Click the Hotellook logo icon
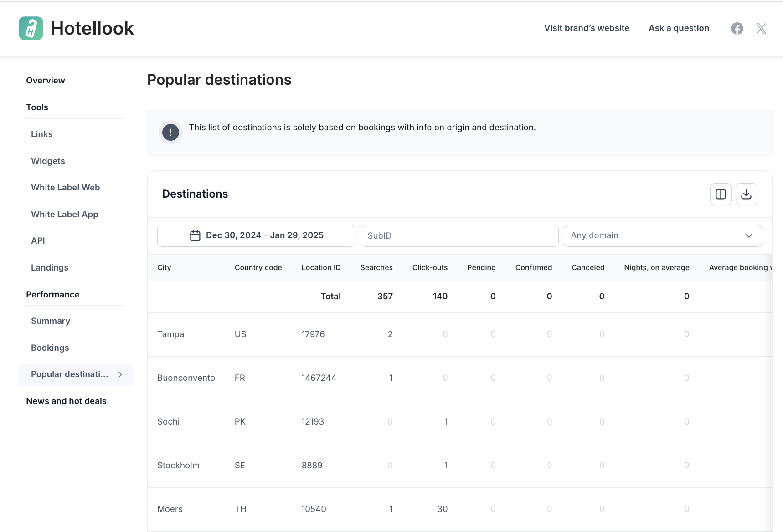This screenshot has height=532, width=783. 31,28
